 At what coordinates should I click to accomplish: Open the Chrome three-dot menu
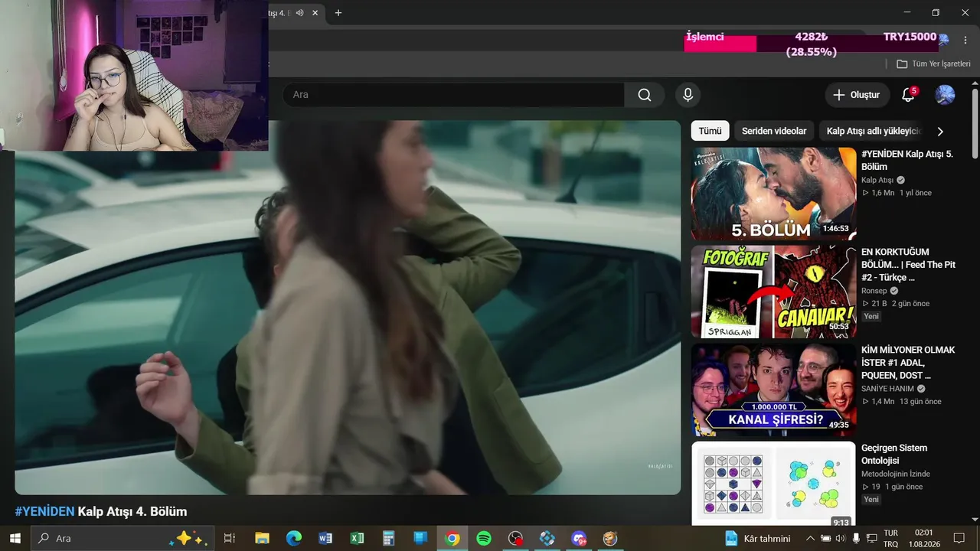click(965, 40)
